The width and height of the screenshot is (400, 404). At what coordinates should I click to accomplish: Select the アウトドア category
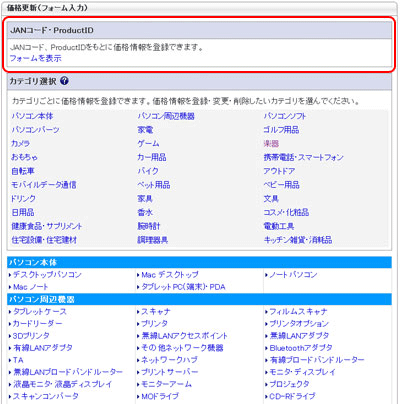[279, 171]
